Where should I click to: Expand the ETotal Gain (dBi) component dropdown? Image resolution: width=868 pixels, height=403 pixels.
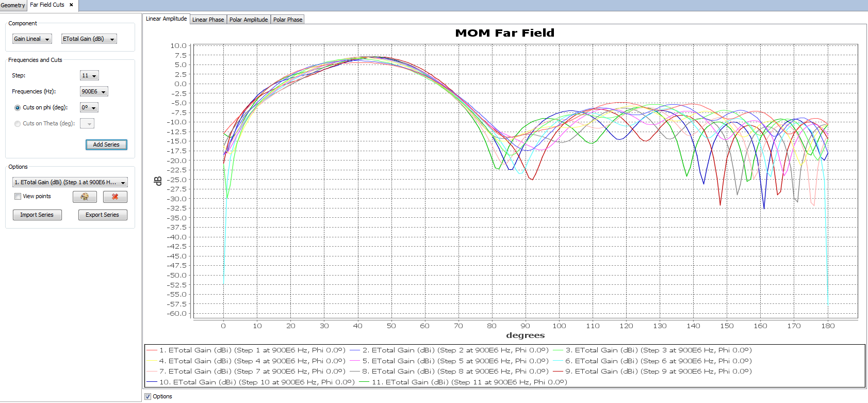click(89, 39)
